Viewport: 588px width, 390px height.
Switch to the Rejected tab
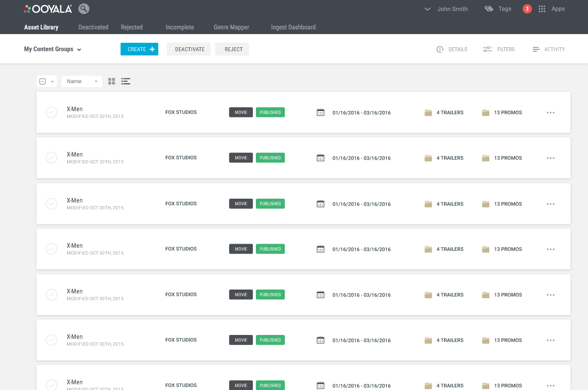click(132, 27)
